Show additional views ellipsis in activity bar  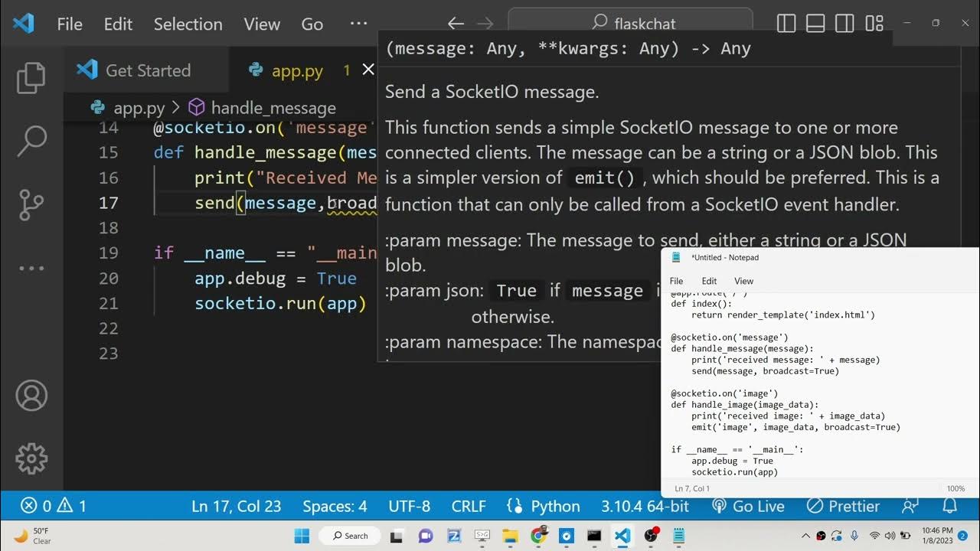[31, 269]
